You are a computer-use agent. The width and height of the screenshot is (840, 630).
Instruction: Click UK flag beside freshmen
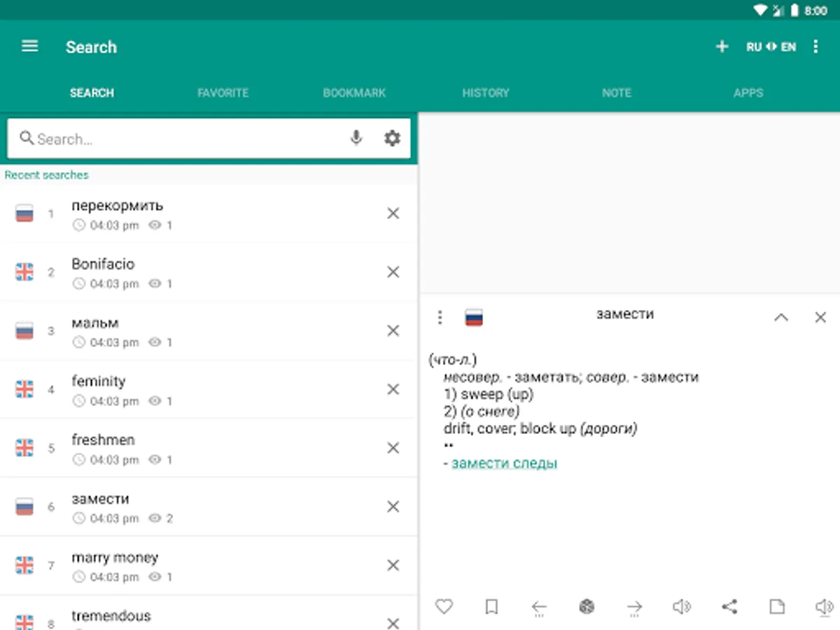pos(24,448)
